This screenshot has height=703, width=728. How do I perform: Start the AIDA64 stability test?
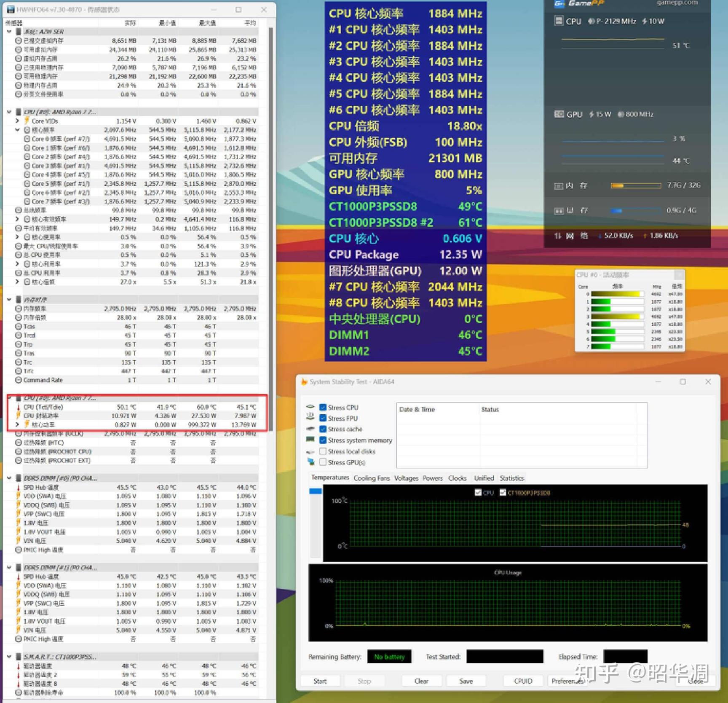(320, 681)
